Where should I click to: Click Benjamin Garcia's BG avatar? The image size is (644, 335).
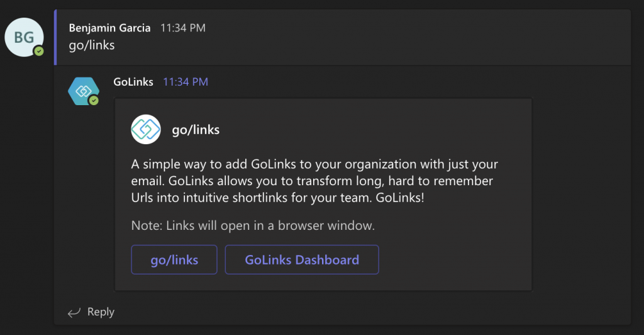click(x=24, y=37)
